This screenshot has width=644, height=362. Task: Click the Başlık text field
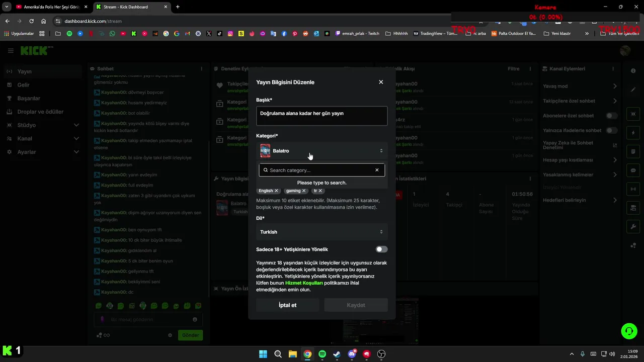322,116
